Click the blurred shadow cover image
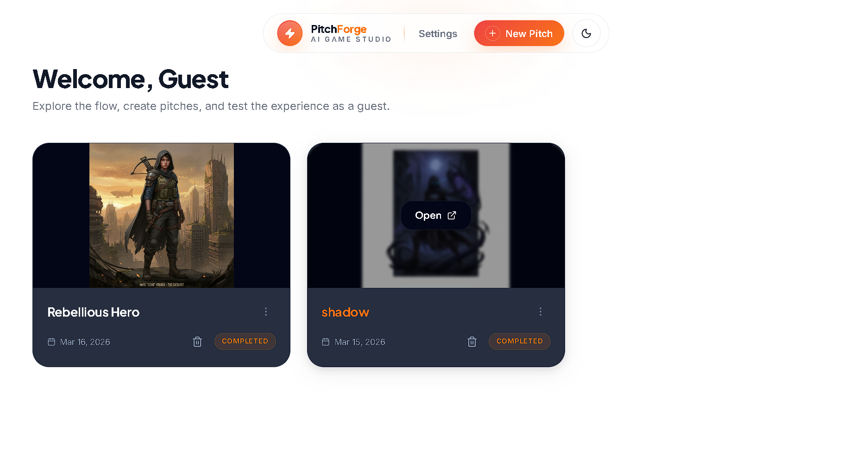Viewport: 868px width, 458px height. 436,216
